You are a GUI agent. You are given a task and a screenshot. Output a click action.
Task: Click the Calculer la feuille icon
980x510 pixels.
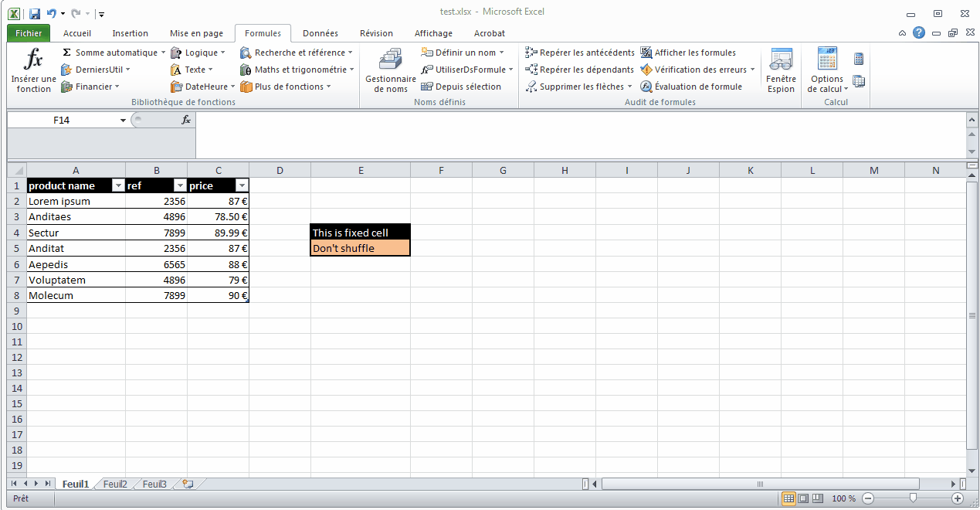click(x=859, y=81)
